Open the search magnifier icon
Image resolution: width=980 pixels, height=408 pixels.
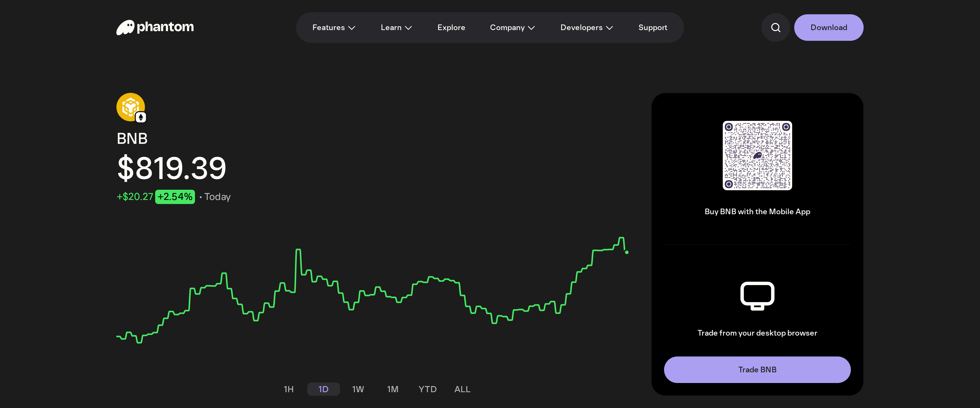click(x=776, y=27)
